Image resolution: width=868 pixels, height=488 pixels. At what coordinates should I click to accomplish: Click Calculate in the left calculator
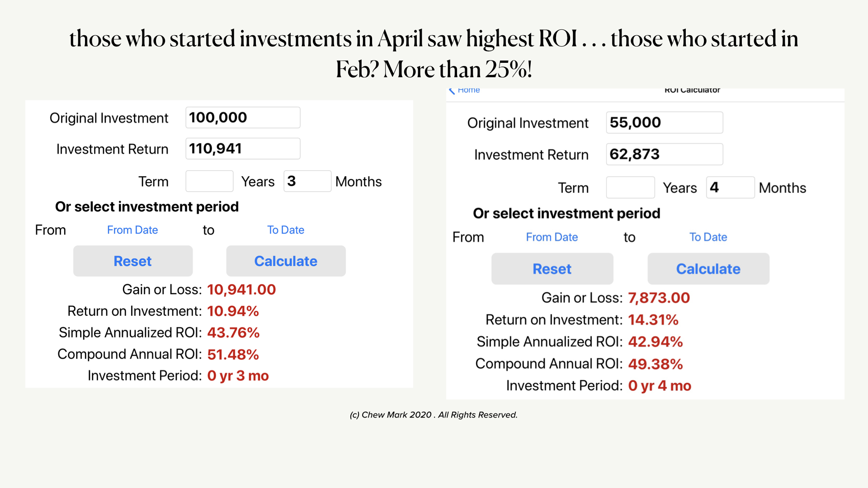(286, 261)
